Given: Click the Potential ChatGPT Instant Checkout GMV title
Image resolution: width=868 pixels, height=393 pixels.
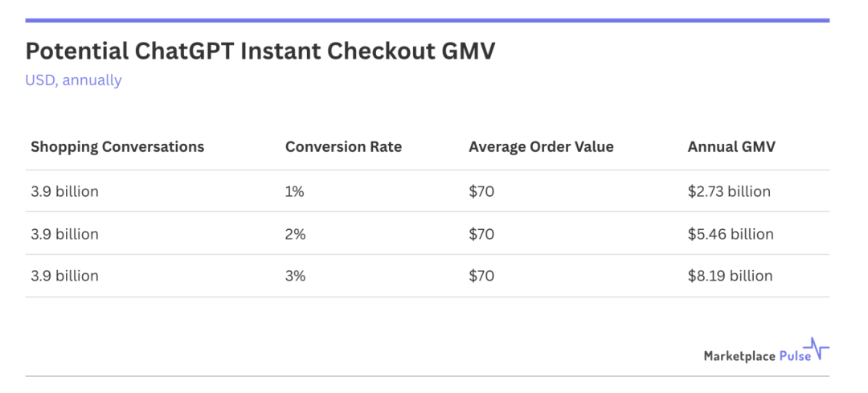Looking at the screenshot, I should [260, 51].
